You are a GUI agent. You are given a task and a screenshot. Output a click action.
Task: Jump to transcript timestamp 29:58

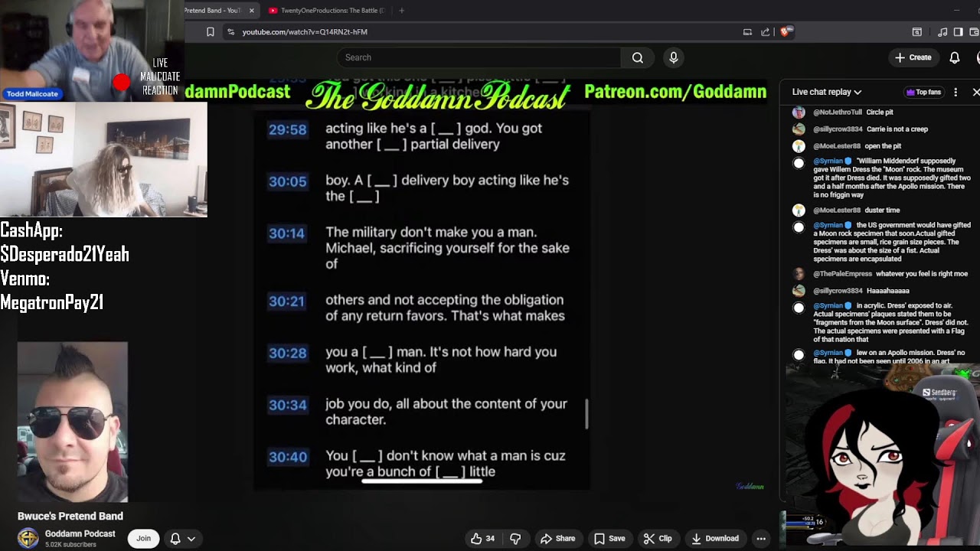tap(287, 129)
